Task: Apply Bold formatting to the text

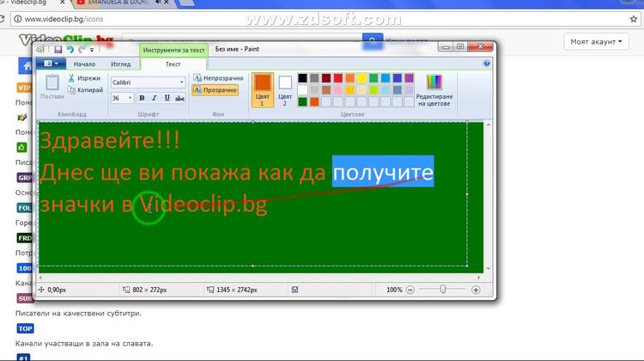Action: click(142, 98)
